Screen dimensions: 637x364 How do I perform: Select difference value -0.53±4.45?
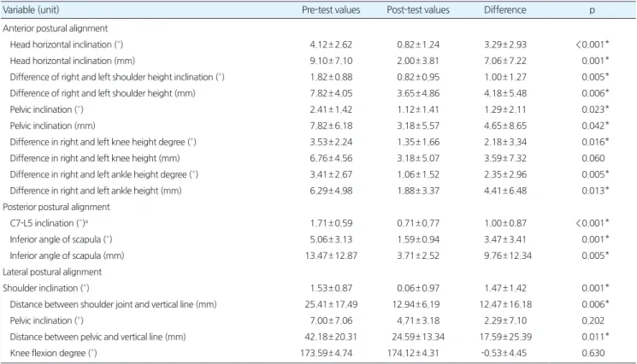click(504, 353)
